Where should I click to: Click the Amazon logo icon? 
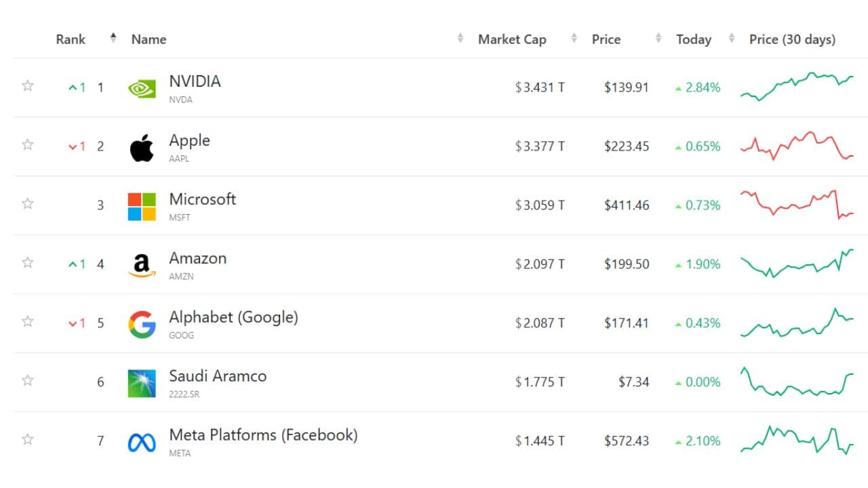pos(142,265)
